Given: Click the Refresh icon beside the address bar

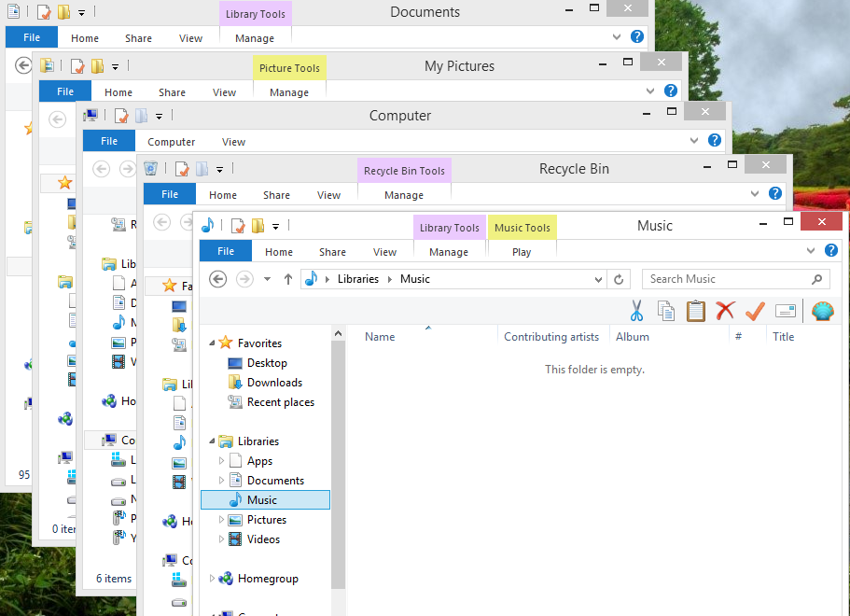Looking at the screenshot, I should (x=619, y=278).
